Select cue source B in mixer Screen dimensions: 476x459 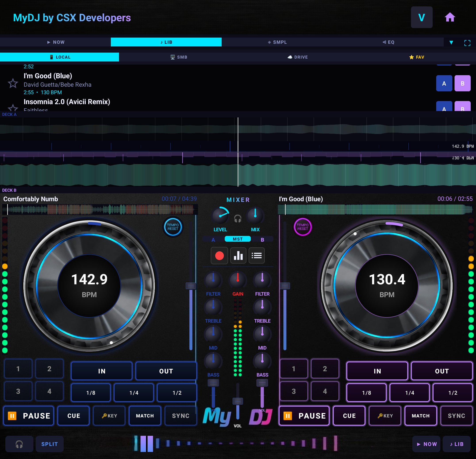coord(262,240)
